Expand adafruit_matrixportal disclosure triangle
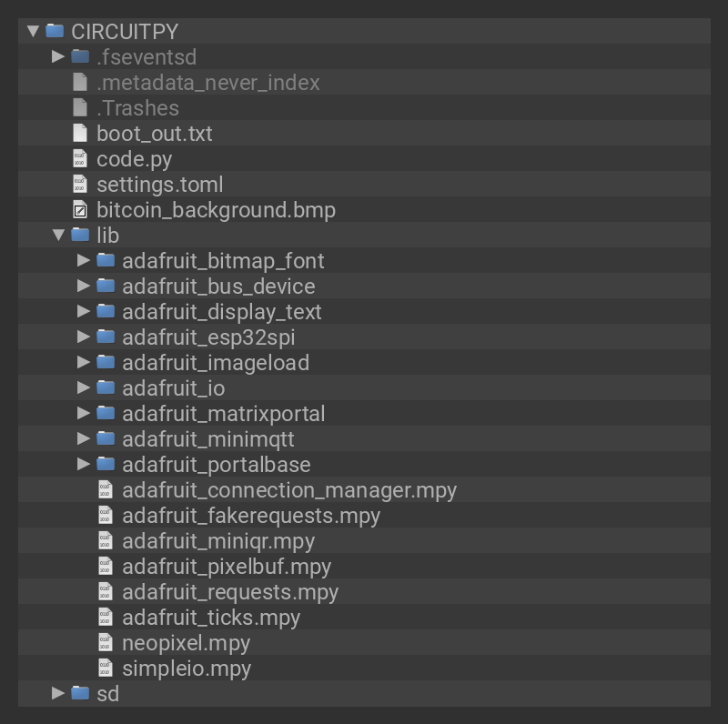728x724 pixels. pyautogui.click(x=84, y=413)
